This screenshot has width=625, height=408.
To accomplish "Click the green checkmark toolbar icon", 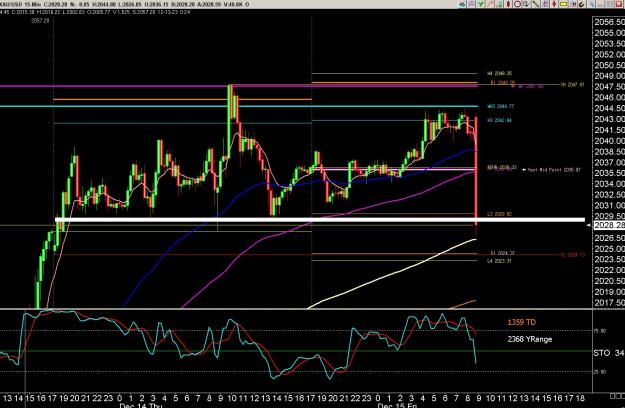I will click(x=481, y=4).
